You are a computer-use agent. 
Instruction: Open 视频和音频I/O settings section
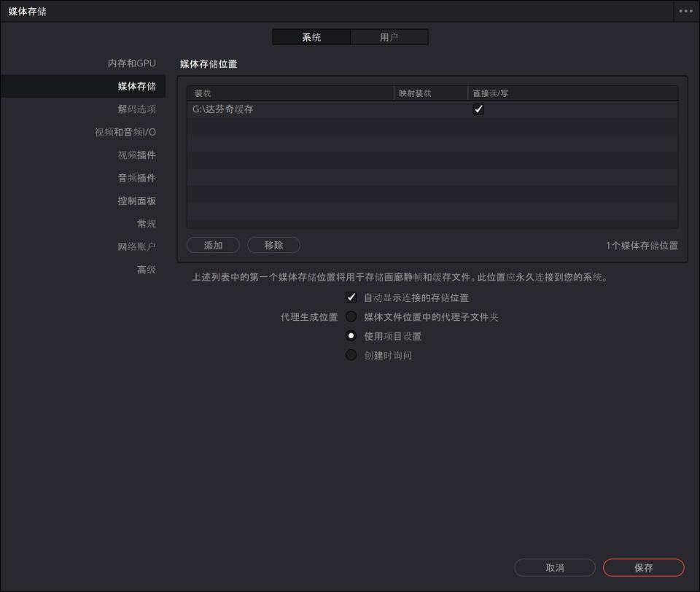[x=125, y=132]
